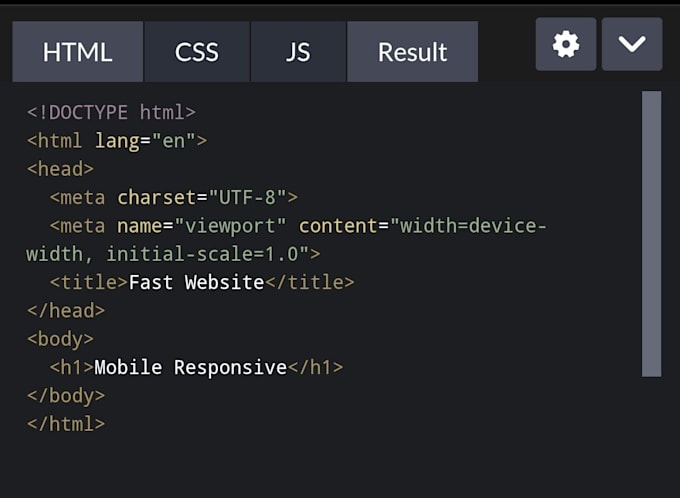
Task: Click the 'Fast Website' title text
Action: [196, 282]
